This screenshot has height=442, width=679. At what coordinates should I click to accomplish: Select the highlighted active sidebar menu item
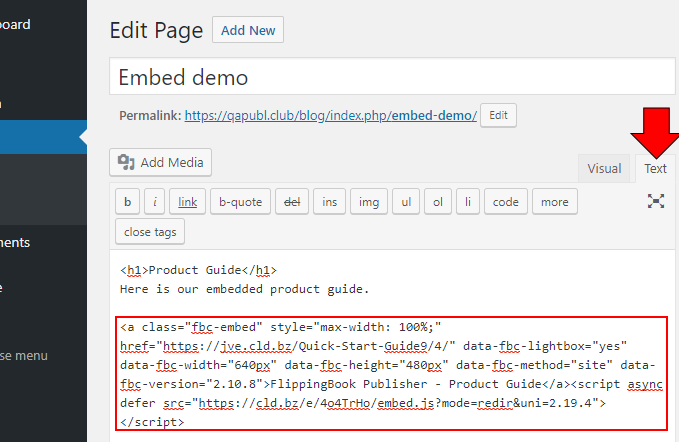tap(43, 137)
